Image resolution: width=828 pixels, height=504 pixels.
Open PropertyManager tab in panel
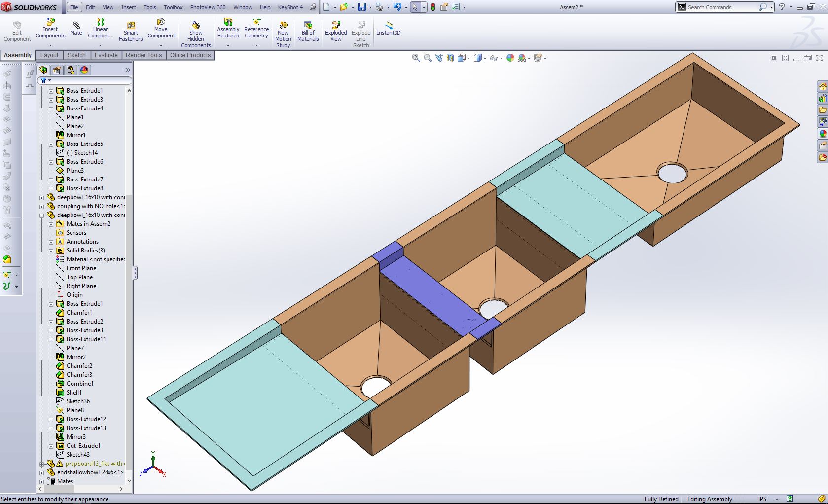coord(57,70)
